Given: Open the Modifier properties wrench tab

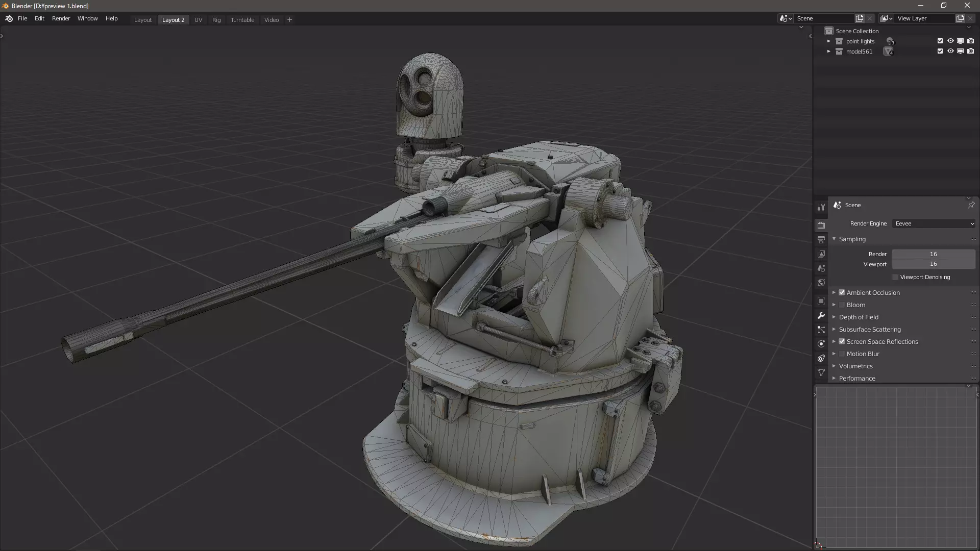Looking at the screenshot, I should click(x=821, y=315).
